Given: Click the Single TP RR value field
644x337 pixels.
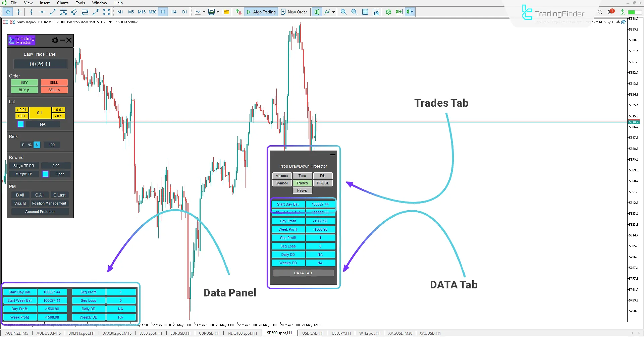Looking at the screenshot, I should point(56,166).
